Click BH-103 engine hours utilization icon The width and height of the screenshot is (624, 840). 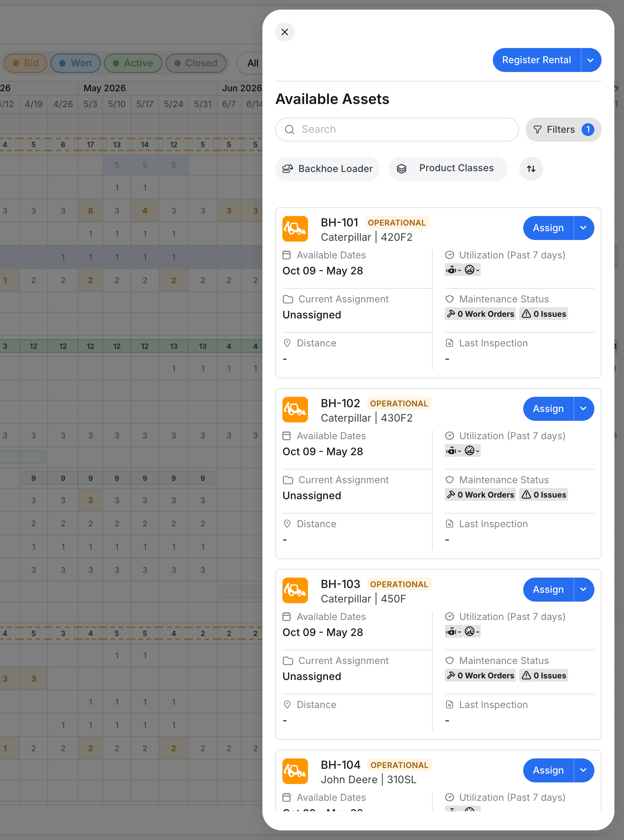(452, 632)
